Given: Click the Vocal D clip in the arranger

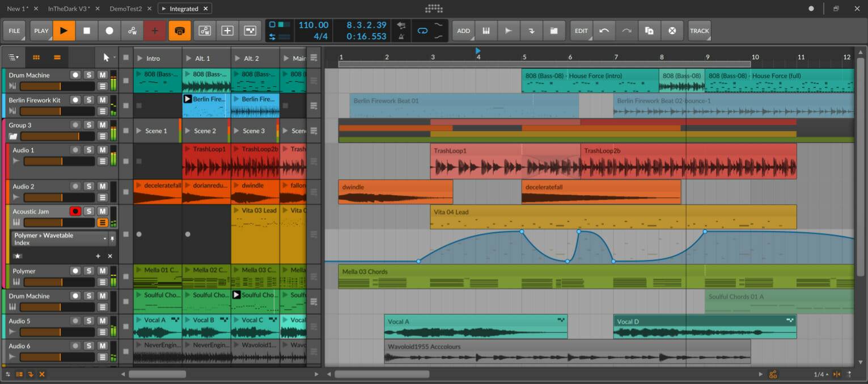Looking at the screenshot, I should tap(703, 326).
